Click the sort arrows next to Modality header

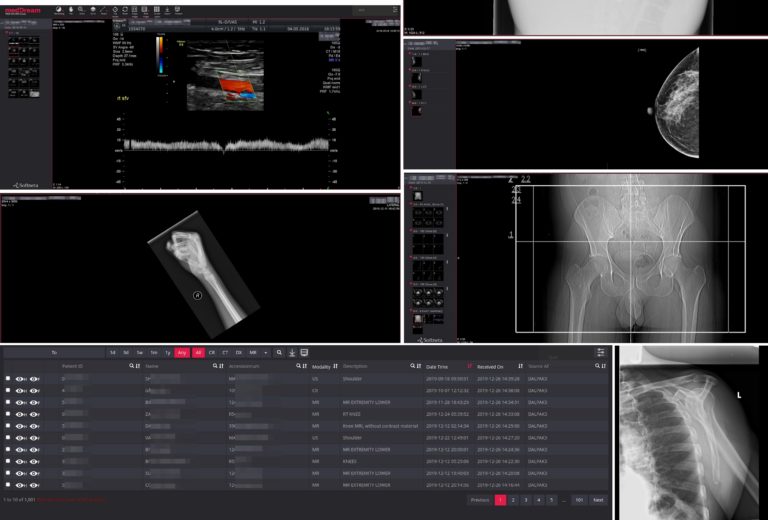click(x=335, y=367)
